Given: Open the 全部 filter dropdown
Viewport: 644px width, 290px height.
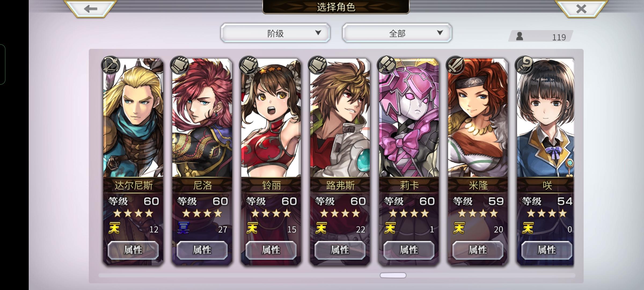Looking at the screenshot, I should coord(397,33).
